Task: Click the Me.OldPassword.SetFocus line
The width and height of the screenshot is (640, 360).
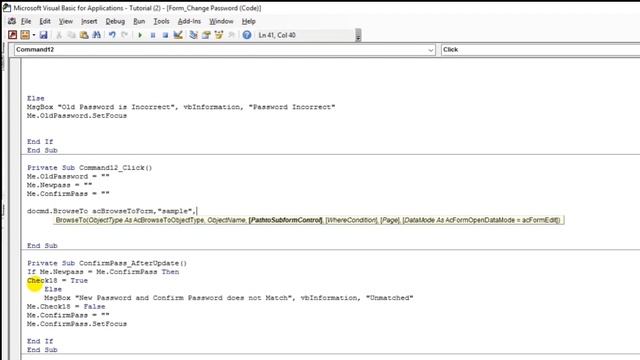Action: tap(77, 116)
